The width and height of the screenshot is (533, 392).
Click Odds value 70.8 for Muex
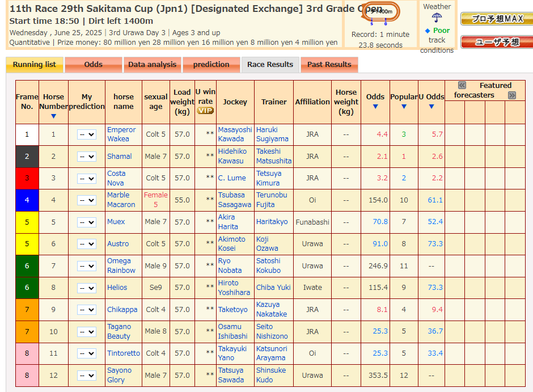tap(380, 222)
